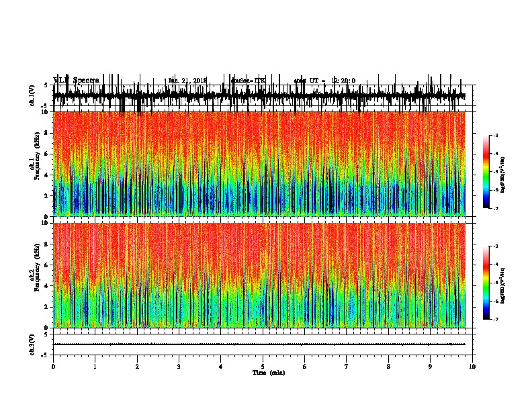Screen dimensions: 532x411
Task: Click the "-3" label on ch.1 color bar
Action: coord(495,135)
